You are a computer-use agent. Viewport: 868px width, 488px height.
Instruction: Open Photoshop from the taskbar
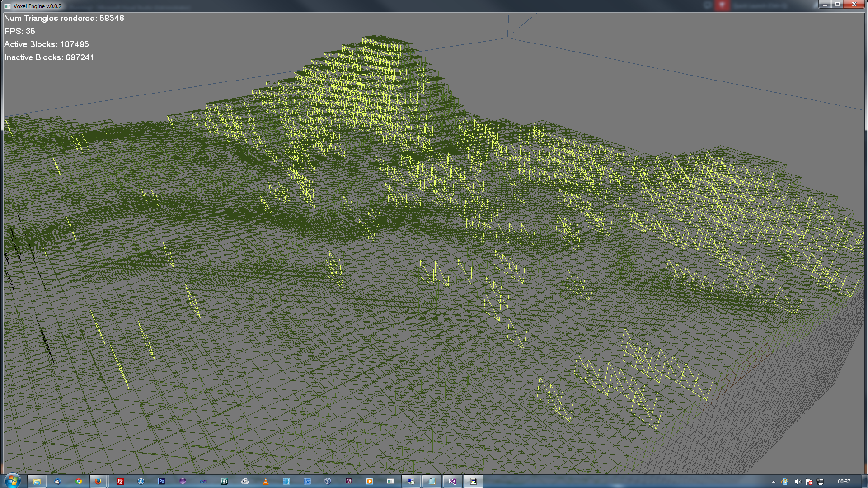(x=162, y=481)
